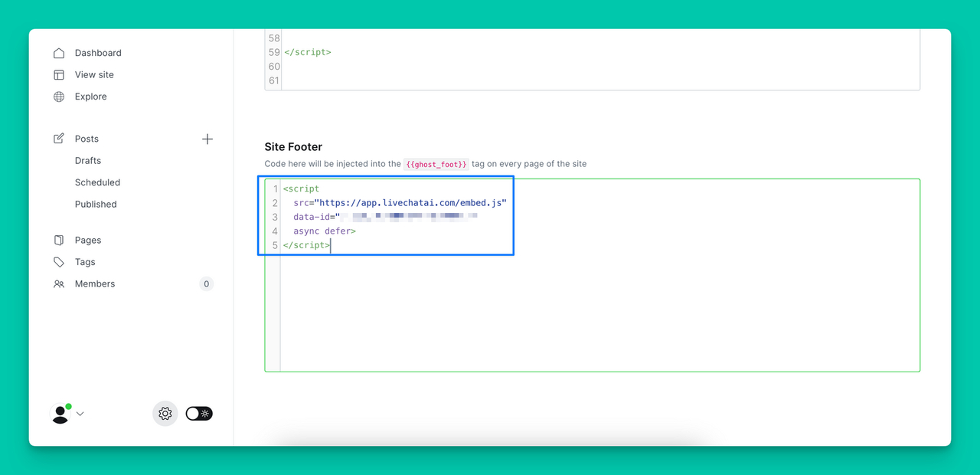Click the 'async defer>' line of code
Viewport: 980px width, 475px height.
(325, 231)
